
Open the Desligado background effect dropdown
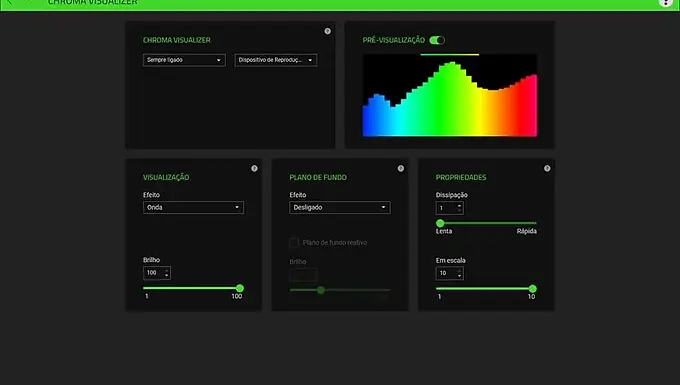tap(340, 207)
